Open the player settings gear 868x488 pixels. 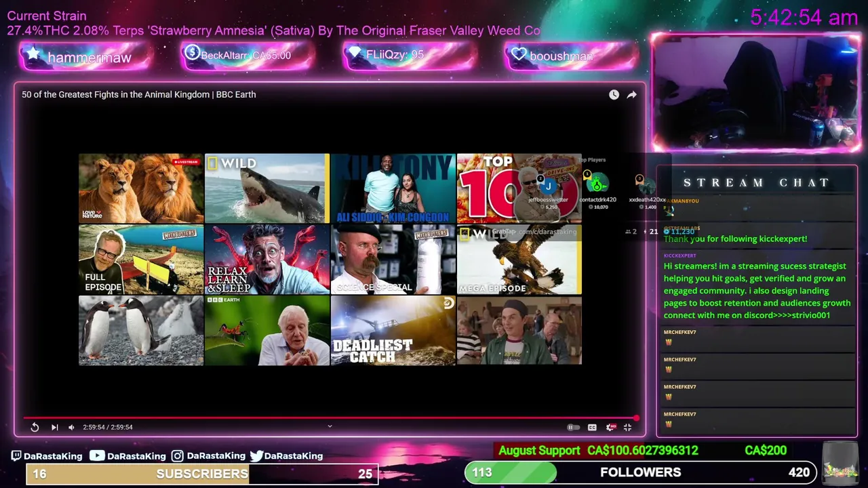click(610, 427)
